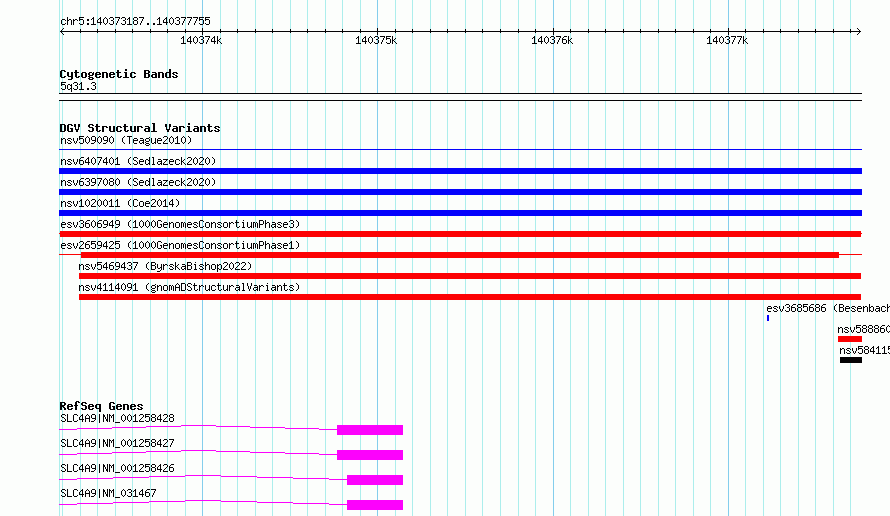Image resolution: width=890 pixels, height=516 pixels.
Task: Click the 140376k ruler position label
Action: click(x=552, y=40)
